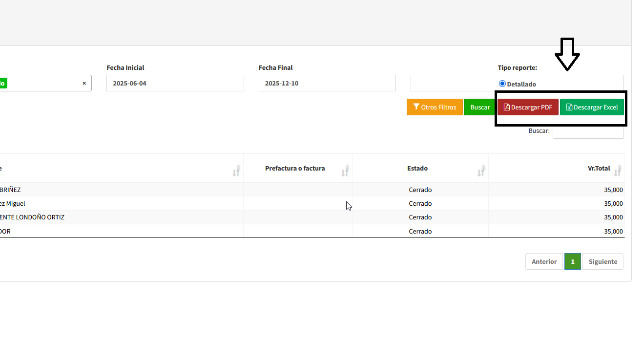The width and height of the screenshot is (644, 344).
Task: Click Cerrado status in first row
Action: click(x=420, y=190)
